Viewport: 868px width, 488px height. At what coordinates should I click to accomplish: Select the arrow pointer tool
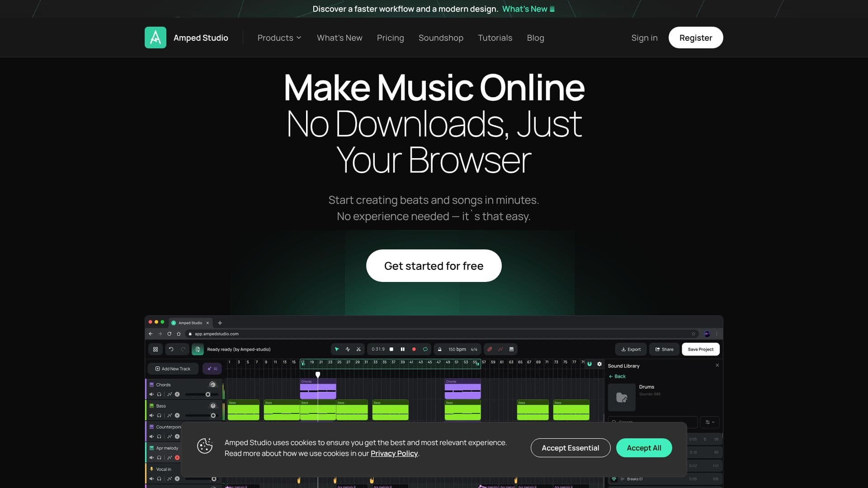click(x=337, y=349)
